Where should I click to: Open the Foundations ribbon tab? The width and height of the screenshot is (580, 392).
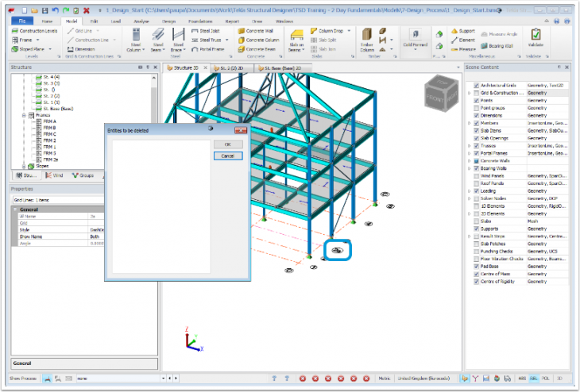(x=200, y=21)
